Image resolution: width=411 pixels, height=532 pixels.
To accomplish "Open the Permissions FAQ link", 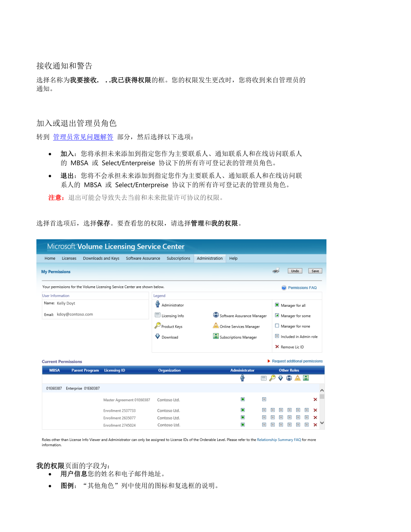I will click(302, 288).
